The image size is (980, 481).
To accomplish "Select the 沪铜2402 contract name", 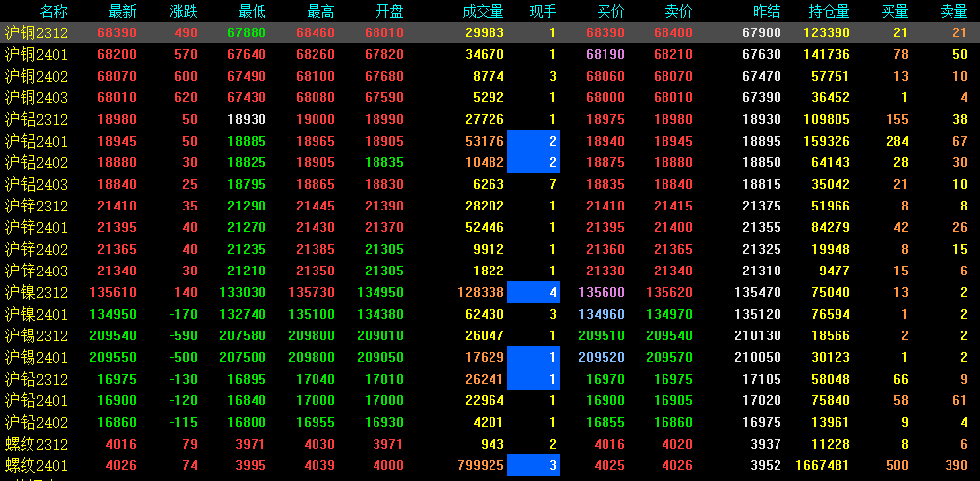I will (35, 77).
